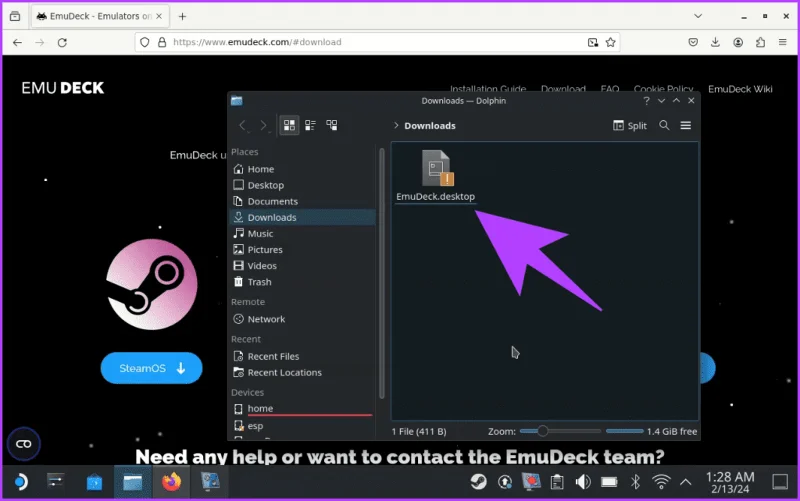Open Wi-Fi network tray icon
The image size is (800, 501).
point(661,482)
